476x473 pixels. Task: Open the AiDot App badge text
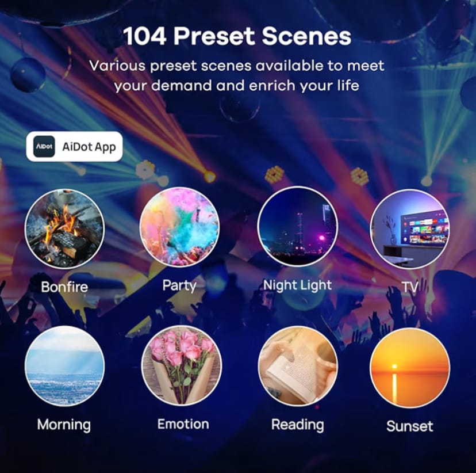pos(89,147)
